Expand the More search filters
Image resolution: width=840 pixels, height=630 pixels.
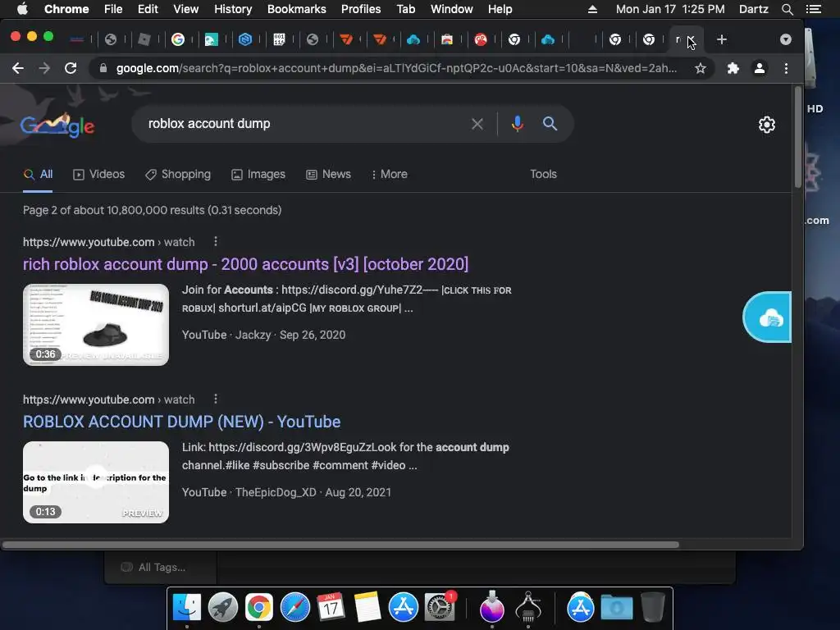(390, 174)
